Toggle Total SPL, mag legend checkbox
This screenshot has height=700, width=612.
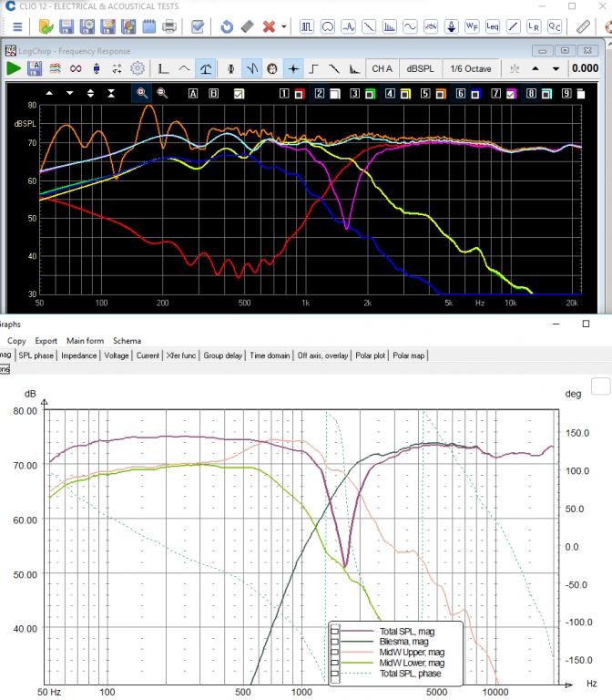(335, 631)
